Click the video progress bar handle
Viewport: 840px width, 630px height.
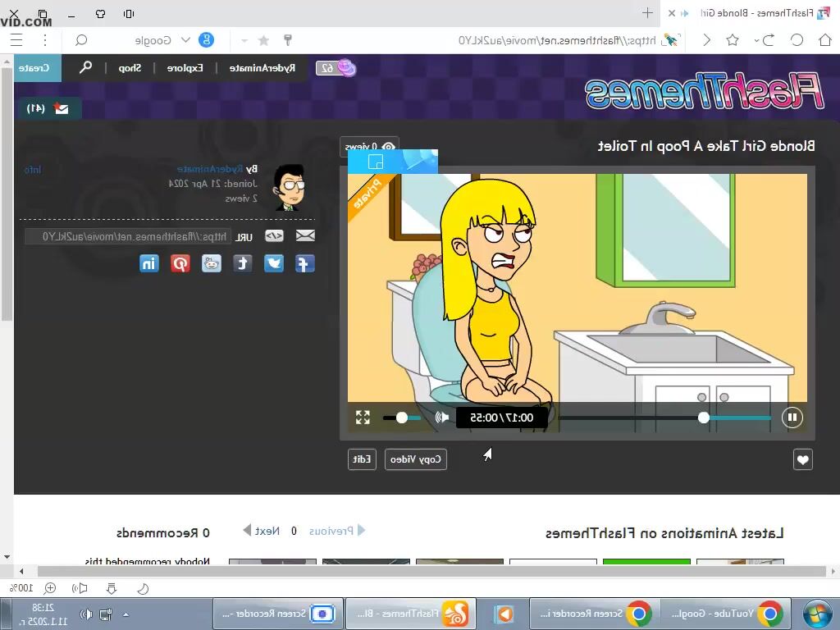704,418
